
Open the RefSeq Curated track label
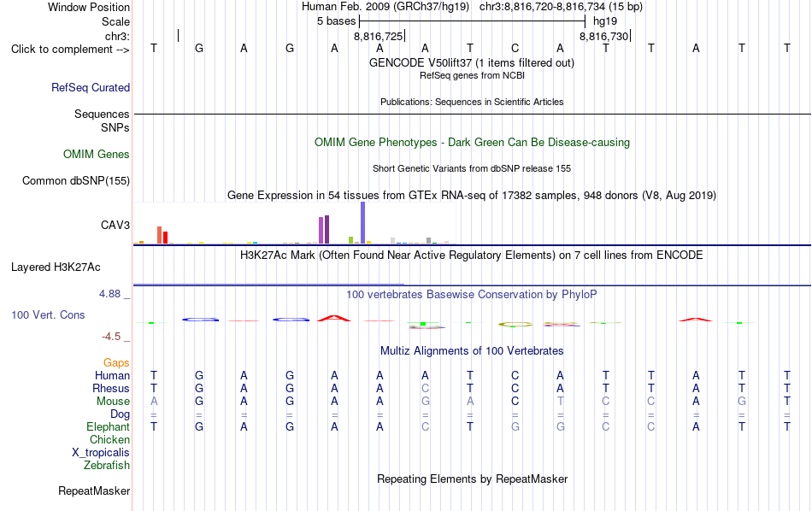[x=90, y=87]
